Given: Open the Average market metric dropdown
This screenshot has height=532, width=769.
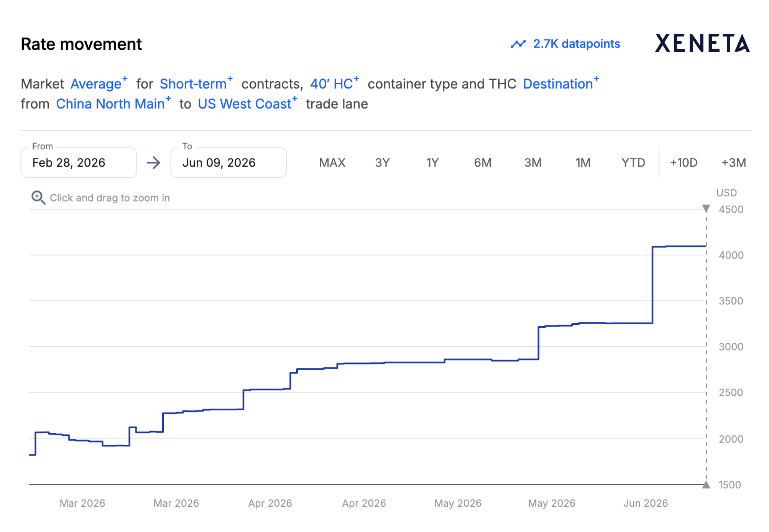Looking at the screenshot, I should (99, 83).
